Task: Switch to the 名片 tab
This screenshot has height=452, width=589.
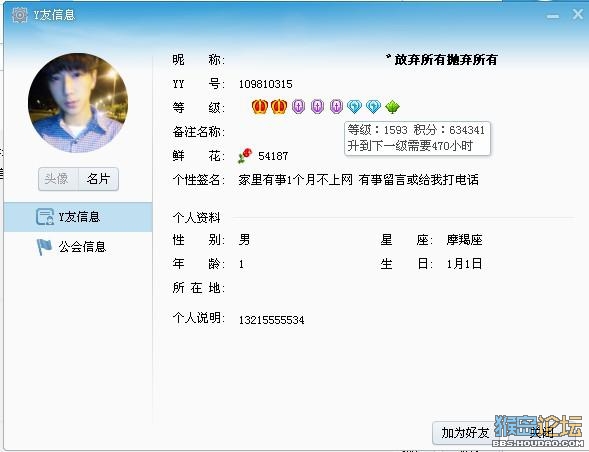Action: (98, 179)
